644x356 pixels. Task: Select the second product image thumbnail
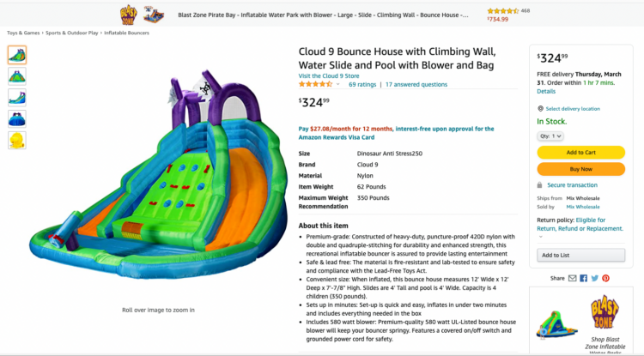pyautogui.click(x=17, y=75)
